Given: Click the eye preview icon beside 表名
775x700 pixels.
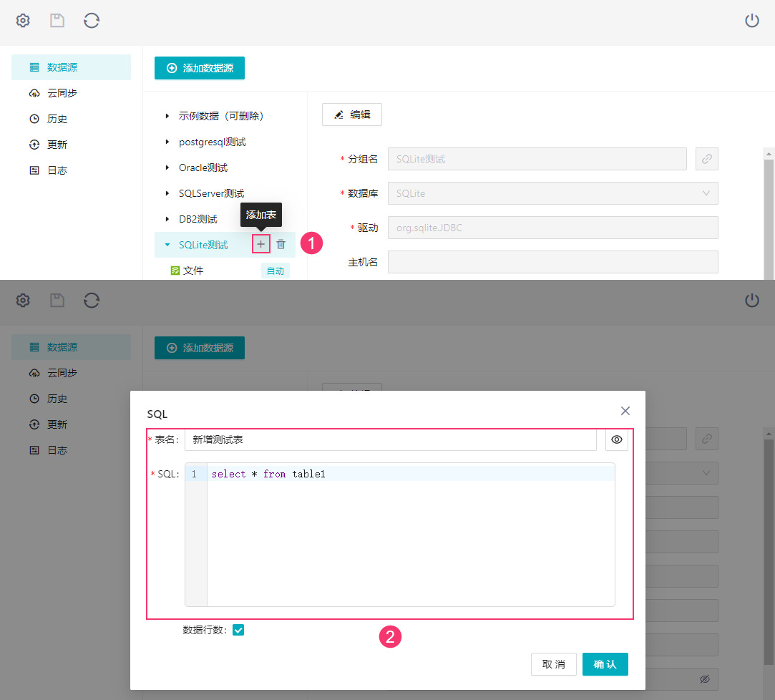Looking at the screenshot, I should tap(617, 439).
